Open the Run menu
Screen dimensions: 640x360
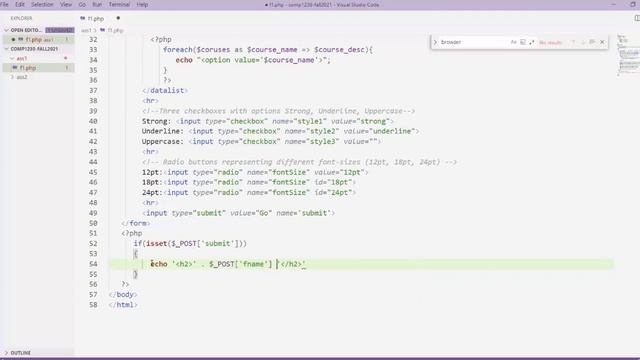pyautogui.click(x=97, y=4)
